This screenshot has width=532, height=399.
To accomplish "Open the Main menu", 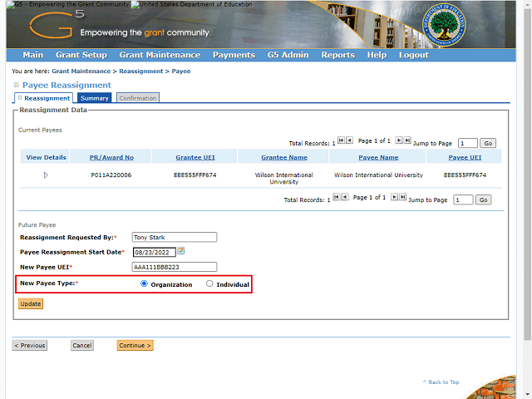I will 33,55.
